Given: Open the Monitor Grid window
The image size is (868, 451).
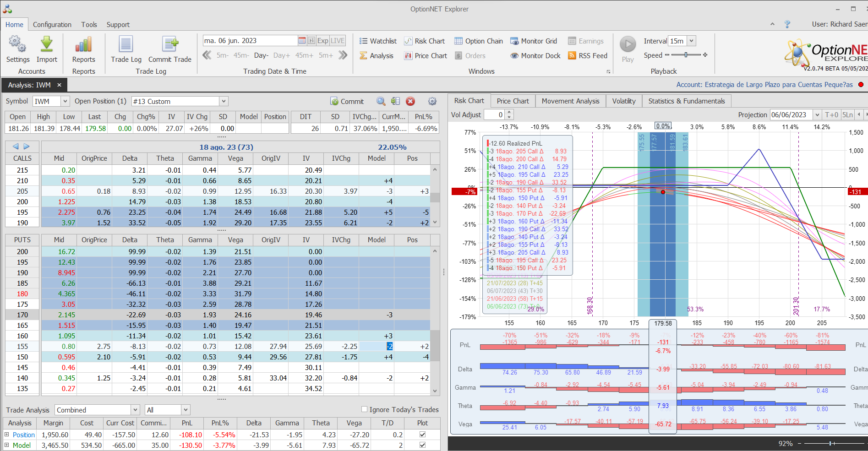Looking at the screenshot, I should pyautogui.click(x=534, y=41).
